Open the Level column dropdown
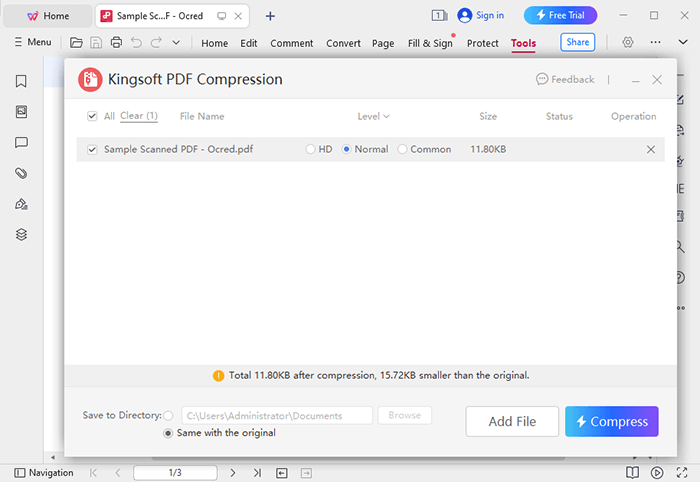This screenshot has height=482, width=700. click(x=373, y=116)
